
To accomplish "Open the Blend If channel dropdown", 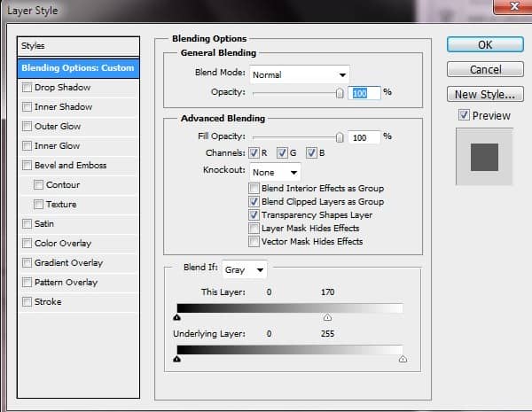I will pyautogui.click(x=245, y=270).
